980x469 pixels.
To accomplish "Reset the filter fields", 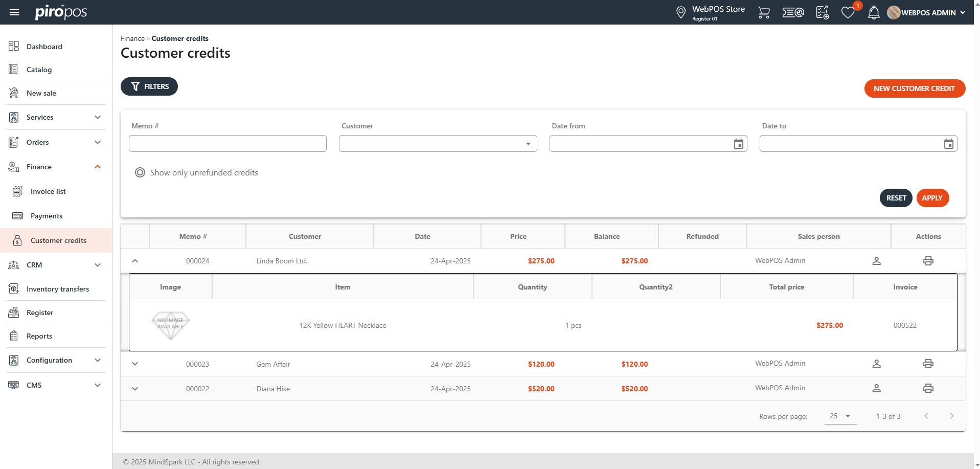I will point(896,198).
